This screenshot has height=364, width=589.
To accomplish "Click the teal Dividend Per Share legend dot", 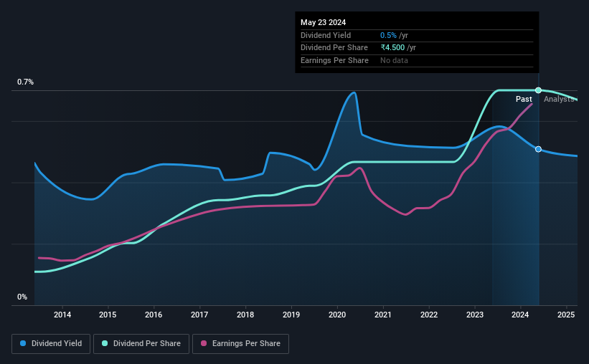I will tap(105, 343).
